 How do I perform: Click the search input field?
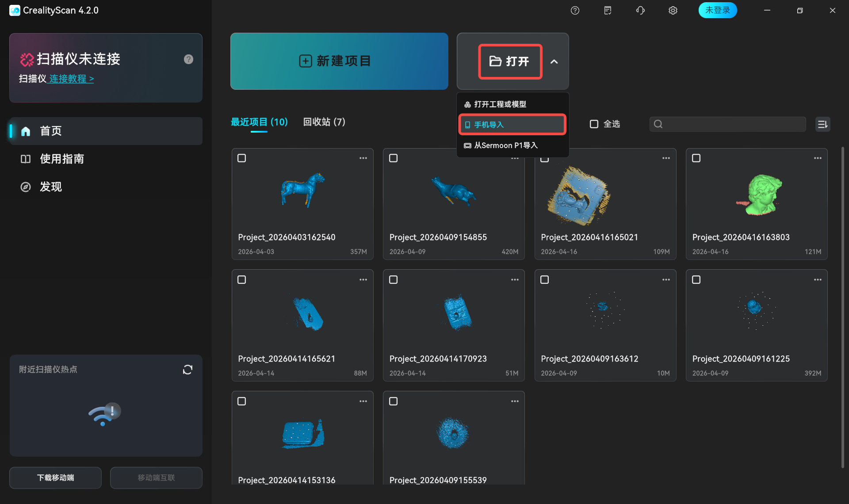point(727,124)
